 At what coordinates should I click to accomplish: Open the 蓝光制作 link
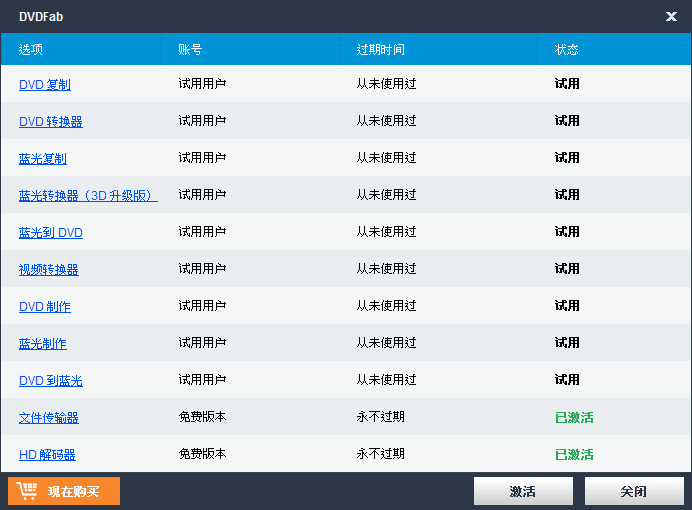pyautogui.click(x=43, y=344)
